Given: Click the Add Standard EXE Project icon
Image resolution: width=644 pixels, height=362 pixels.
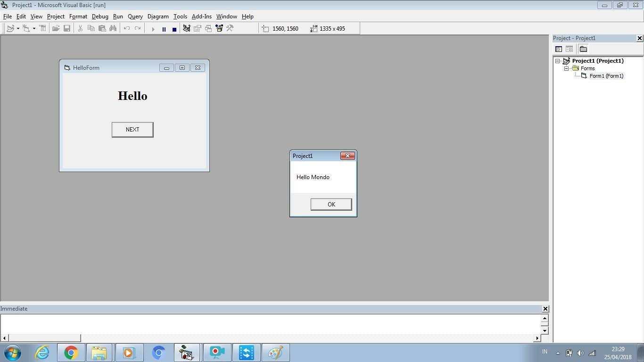Looking at the screenshot, I should tap(10, 29).
